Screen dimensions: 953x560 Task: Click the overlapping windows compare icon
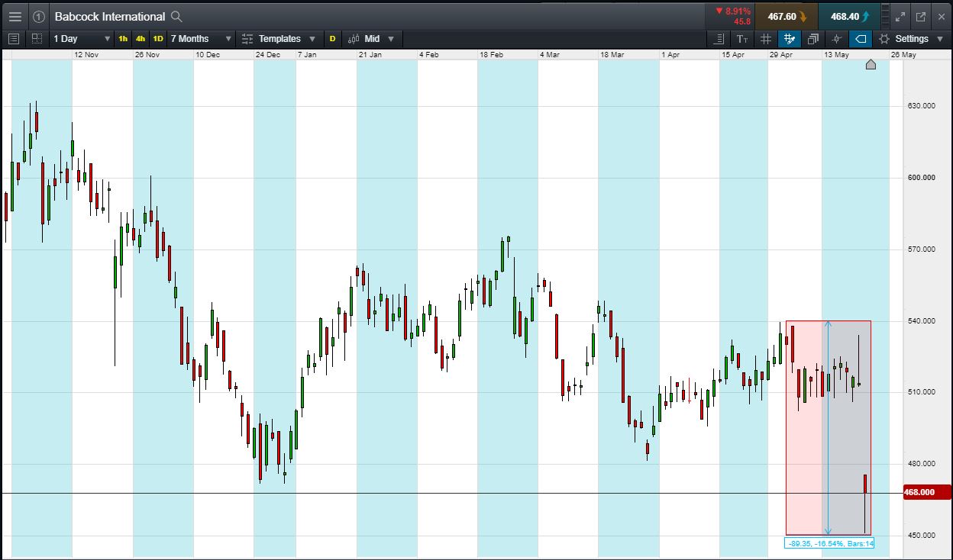(813, 38)
